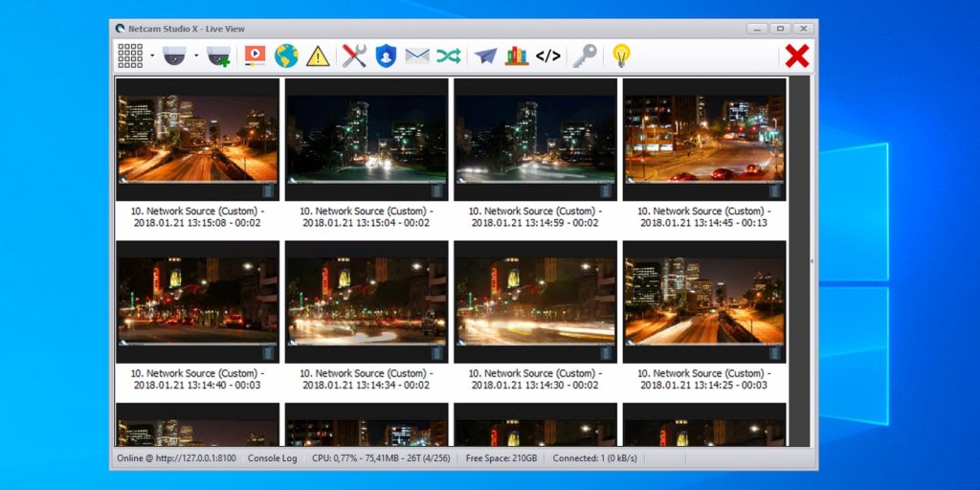Open recording thumbnail dated 13:15:08
Screen dimensions: 980x490
pos(197,139)
